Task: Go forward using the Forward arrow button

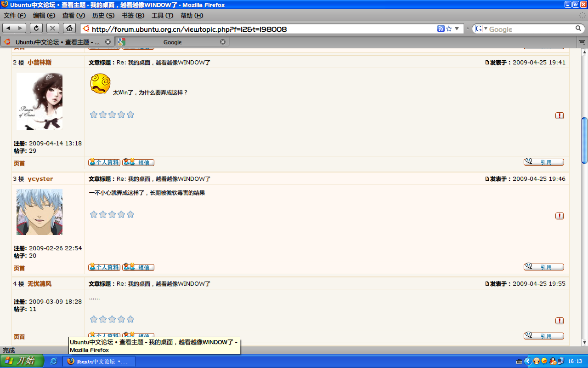Action: (20, 28)
